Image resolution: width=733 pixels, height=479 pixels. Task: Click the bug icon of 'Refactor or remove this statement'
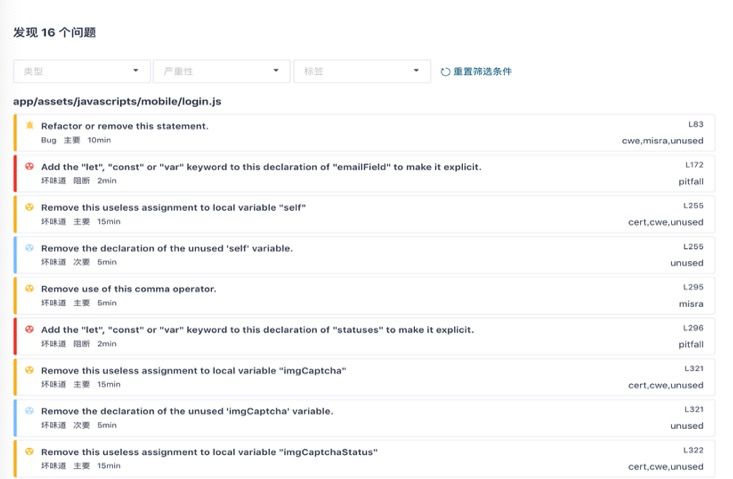(x=29, y=125)
